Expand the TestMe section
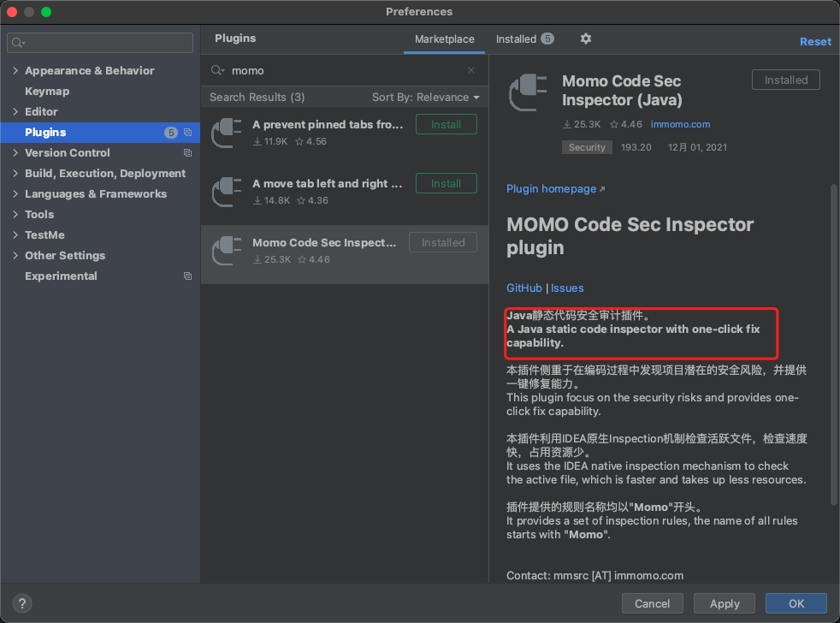Image resolution: width=840 pixels, height=623 pixels. click(x=15, y=234)
